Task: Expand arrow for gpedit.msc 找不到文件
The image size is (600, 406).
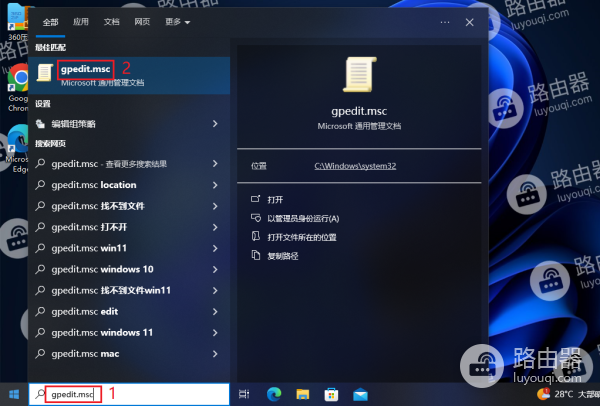Action: pyautogui.click(x=215, y=206)
